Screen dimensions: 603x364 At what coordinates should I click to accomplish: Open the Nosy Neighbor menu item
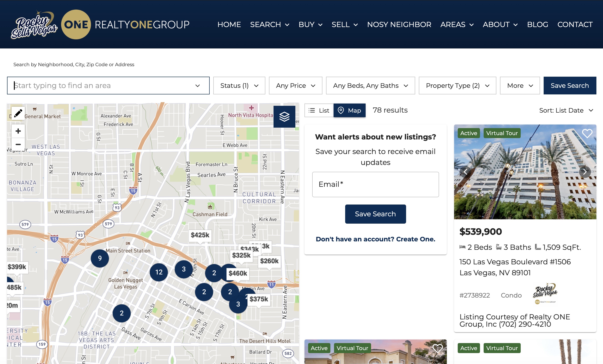tap(399, 25)
